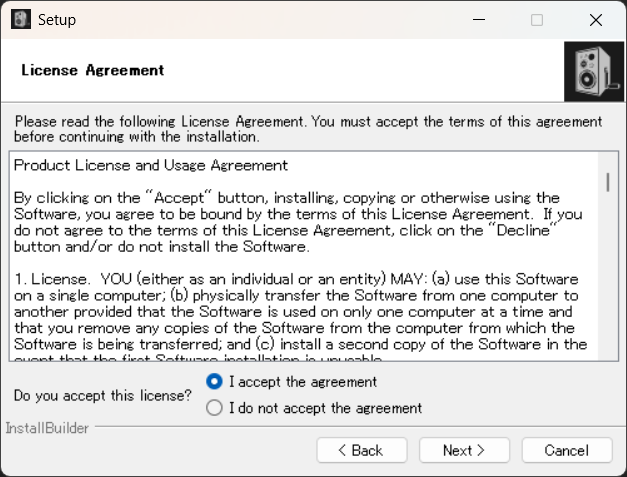Click the Setup installer icon in title bar
The height and width of the screenshot is (477, 627).
pyautogui.click(x=20, y=20)
